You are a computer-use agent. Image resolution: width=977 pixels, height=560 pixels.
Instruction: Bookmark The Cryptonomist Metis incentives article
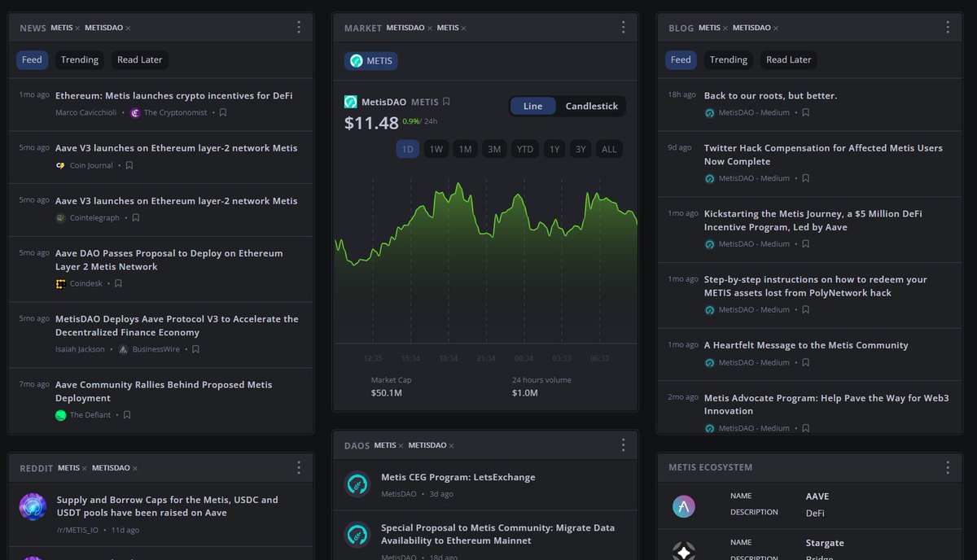[x=223, y=113]
